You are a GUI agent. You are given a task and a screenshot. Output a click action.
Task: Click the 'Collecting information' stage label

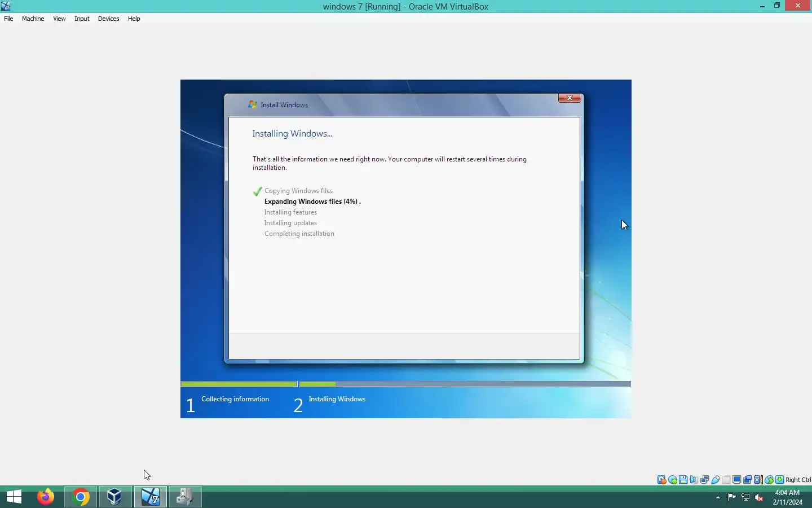[x=235, y=399]
